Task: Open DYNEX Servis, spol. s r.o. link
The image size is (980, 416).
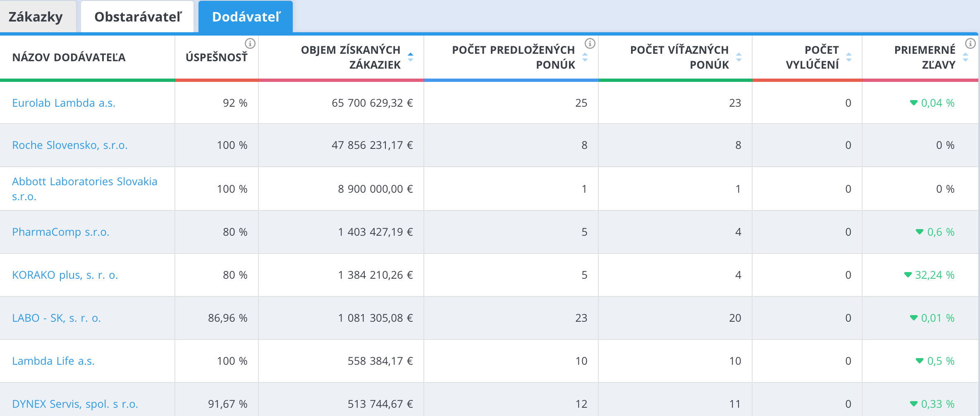Action: point(75,404)
